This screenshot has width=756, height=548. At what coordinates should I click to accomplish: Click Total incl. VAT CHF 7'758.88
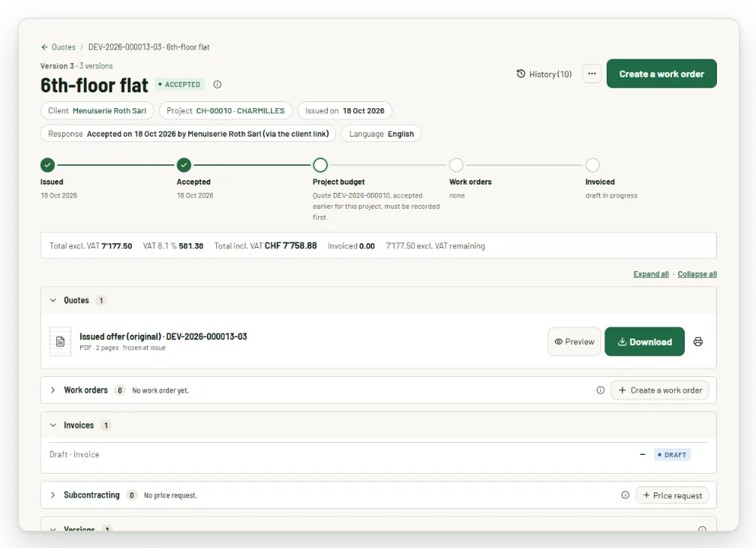coord(265,245)
